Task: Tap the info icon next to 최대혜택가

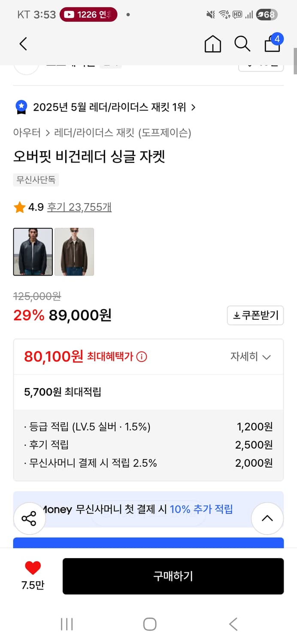Action: click(142, 357)
